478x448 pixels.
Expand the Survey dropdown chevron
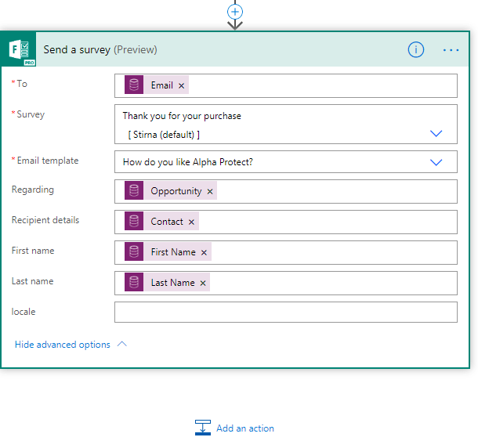(436, 134)
